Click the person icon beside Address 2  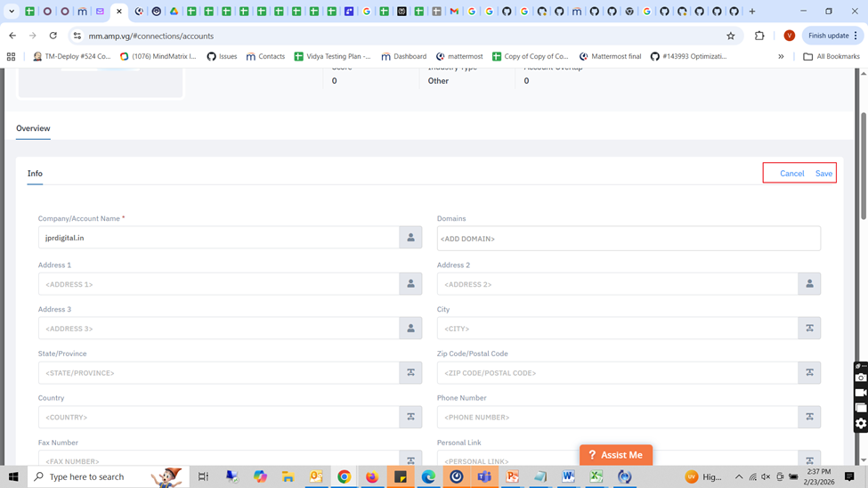coord(809,284)
